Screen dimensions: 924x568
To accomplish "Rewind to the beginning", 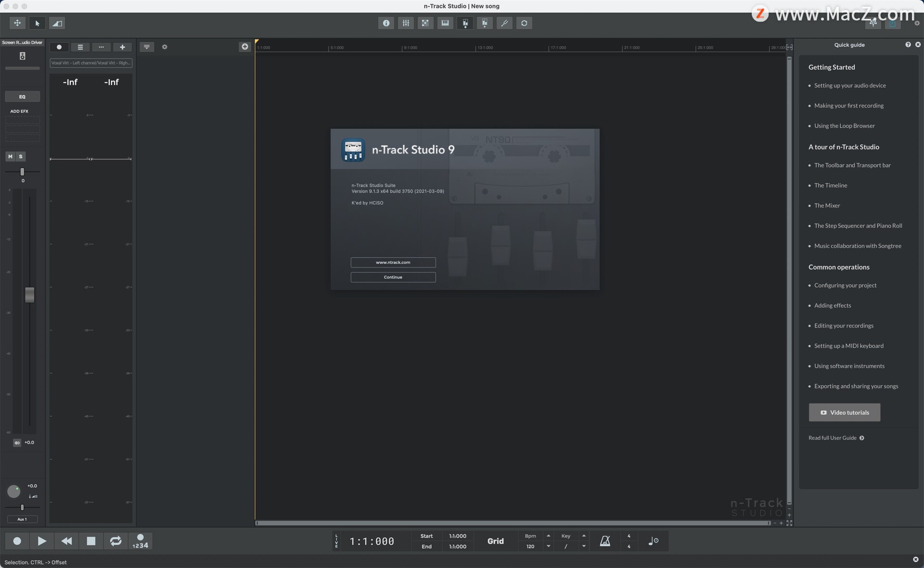I will pos(66,541).
